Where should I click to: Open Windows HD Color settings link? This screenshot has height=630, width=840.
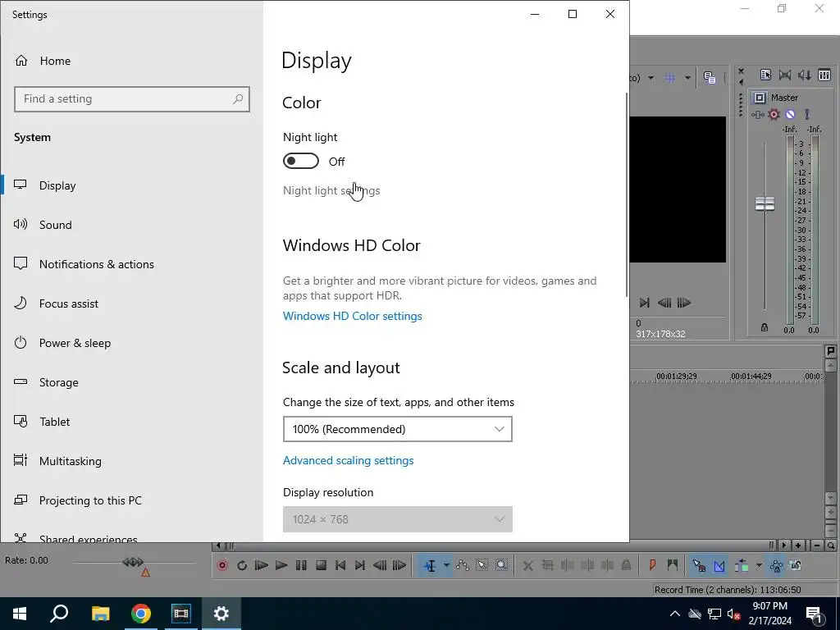point(353,316)
